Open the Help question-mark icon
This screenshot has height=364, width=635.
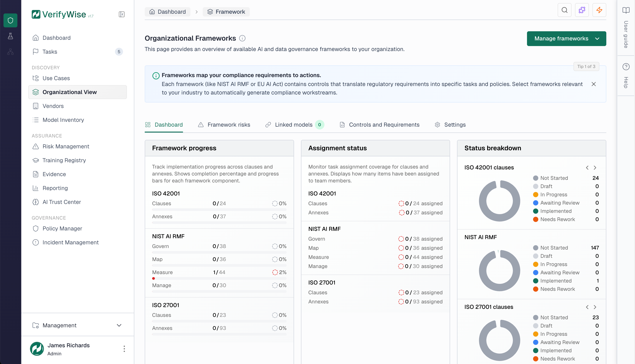(x=626, y=66)
